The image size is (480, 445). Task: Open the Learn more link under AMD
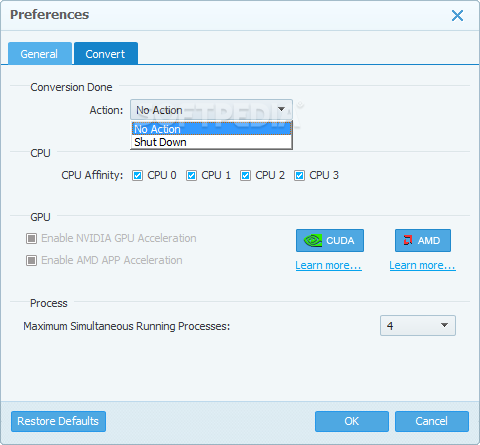(422, 265)
